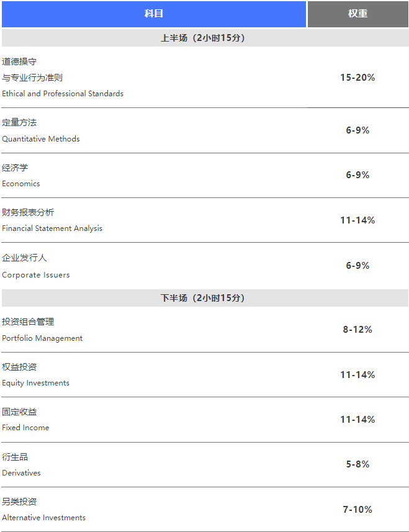Click the Alternative Investments subject text
Screen dimensions: 409x532
43,517
